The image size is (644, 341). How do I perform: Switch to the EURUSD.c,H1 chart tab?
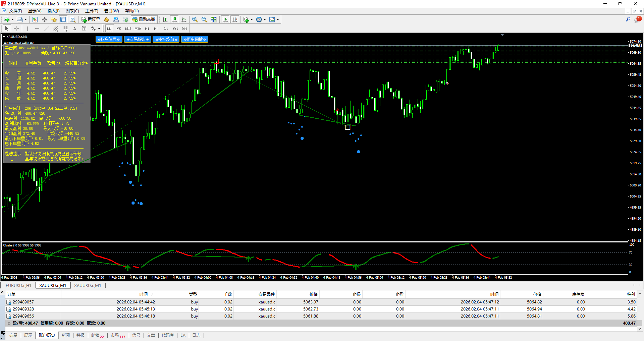pyautogui.click(x=18, y=285)
